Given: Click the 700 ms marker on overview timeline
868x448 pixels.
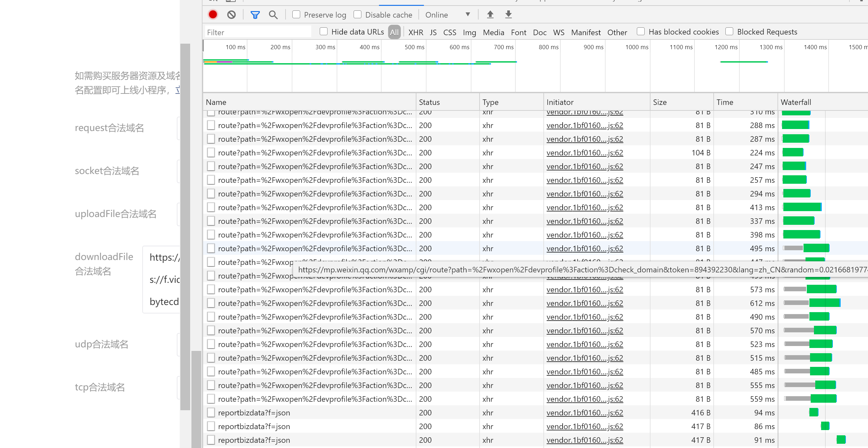Looking at the screenshot, I should [x=503, y=47].
